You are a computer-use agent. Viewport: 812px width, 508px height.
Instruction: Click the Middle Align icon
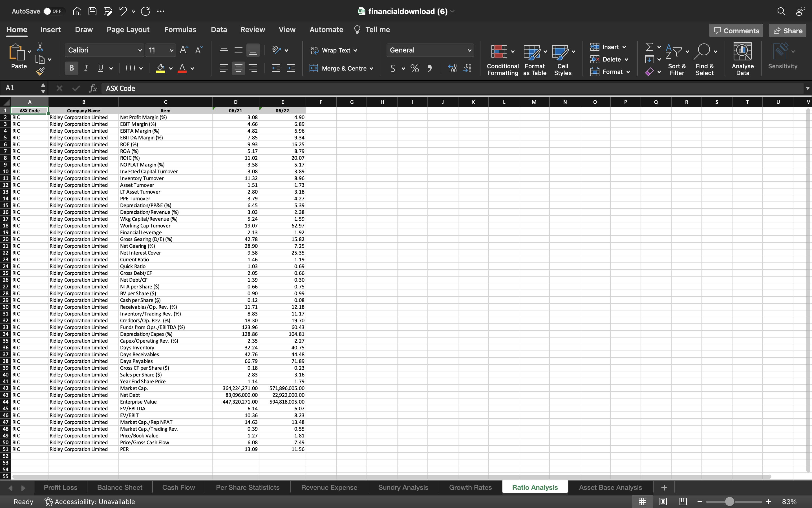(239, 50)
